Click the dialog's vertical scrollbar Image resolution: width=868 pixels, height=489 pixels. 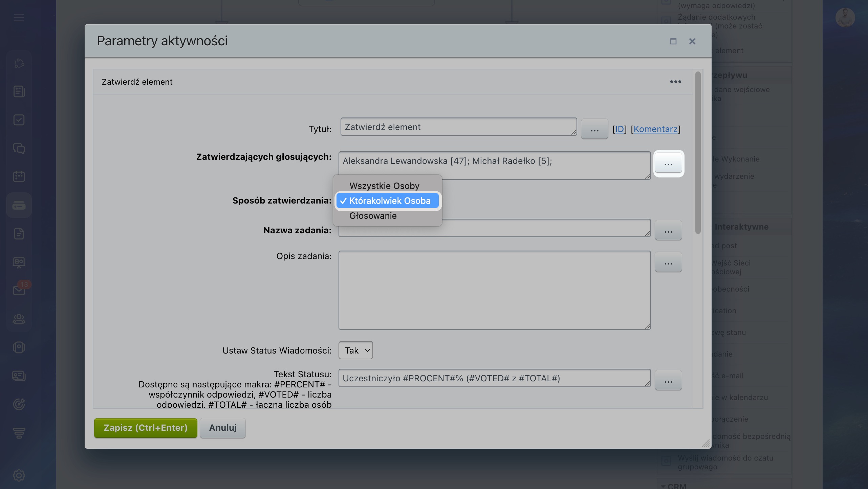click(x=698, y=152)
